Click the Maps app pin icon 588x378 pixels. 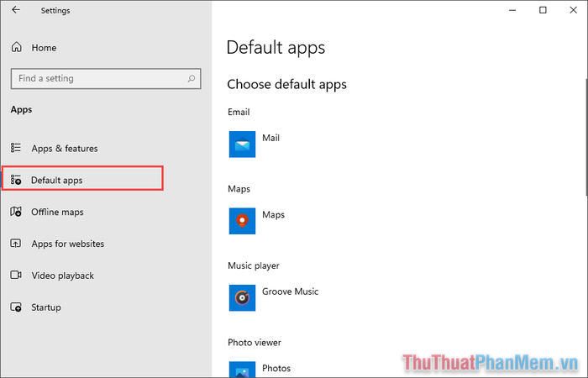point(242,221)
